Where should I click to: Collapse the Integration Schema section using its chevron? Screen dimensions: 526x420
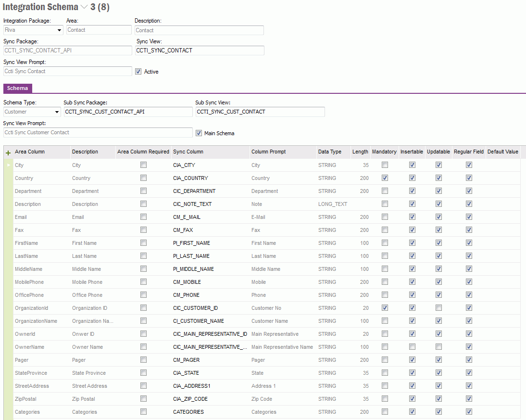(83, 7)
